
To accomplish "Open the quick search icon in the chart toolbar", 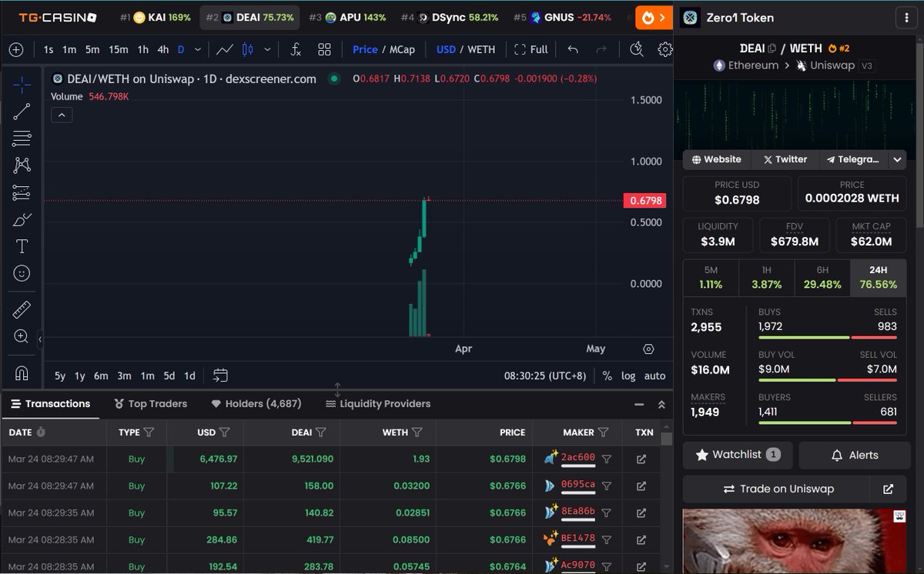I will 636,49.
